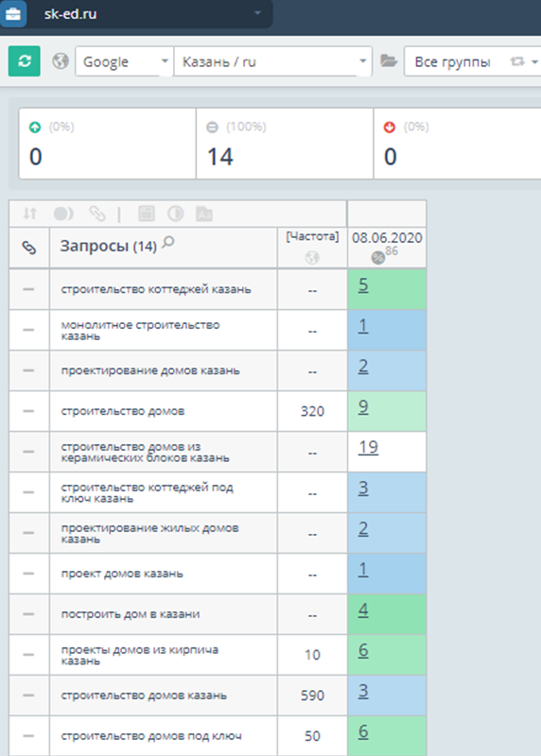Click frequency value 590

312,696
